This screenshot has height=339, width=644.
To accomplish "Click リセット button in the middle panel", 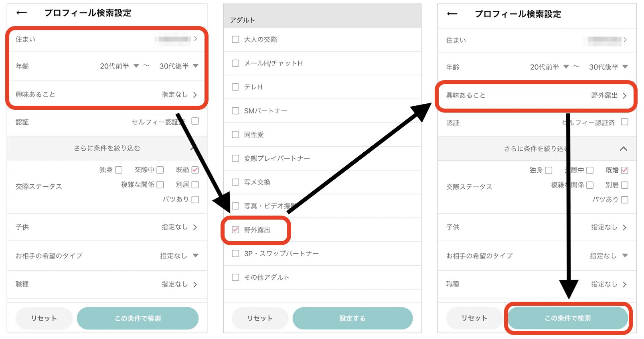I will [260, 319].
